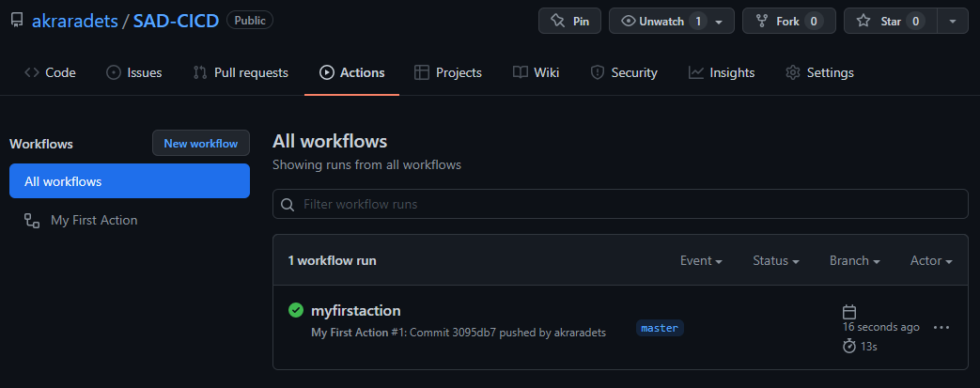Open the three-dot menu for myfirstaction run

941,328
